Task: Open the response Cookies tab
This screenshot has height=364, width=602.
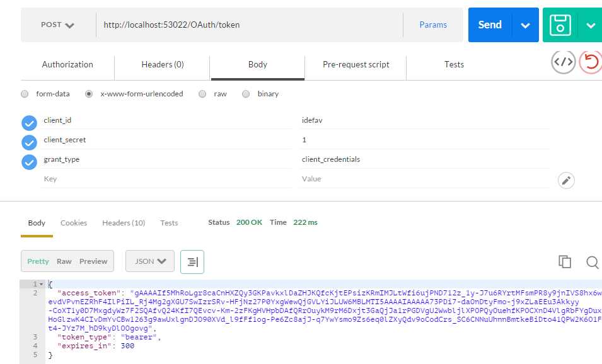Action: [74, 223]
